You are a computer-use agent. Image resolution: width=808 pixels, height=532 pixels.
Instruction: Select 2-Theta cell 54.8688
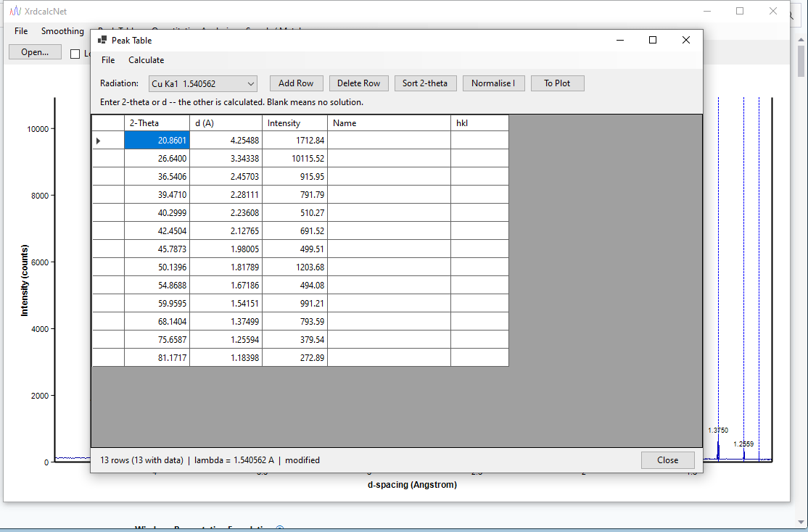[x=157, y=285]
